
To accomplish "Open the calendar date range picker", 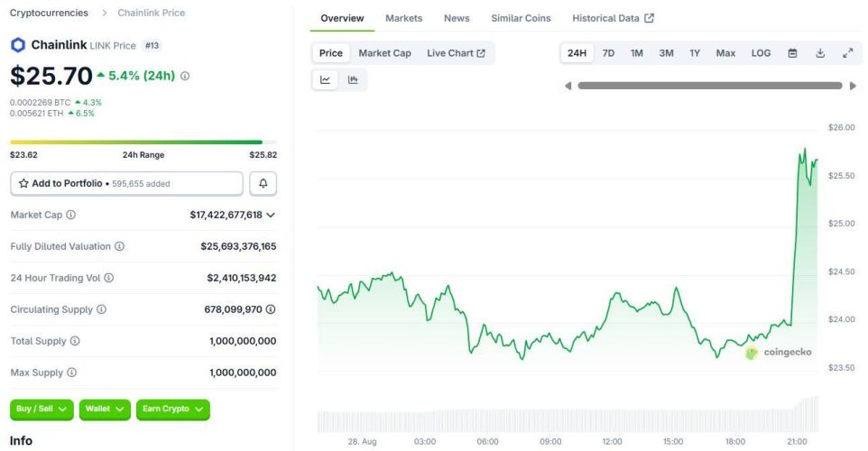I will (792, 53).
